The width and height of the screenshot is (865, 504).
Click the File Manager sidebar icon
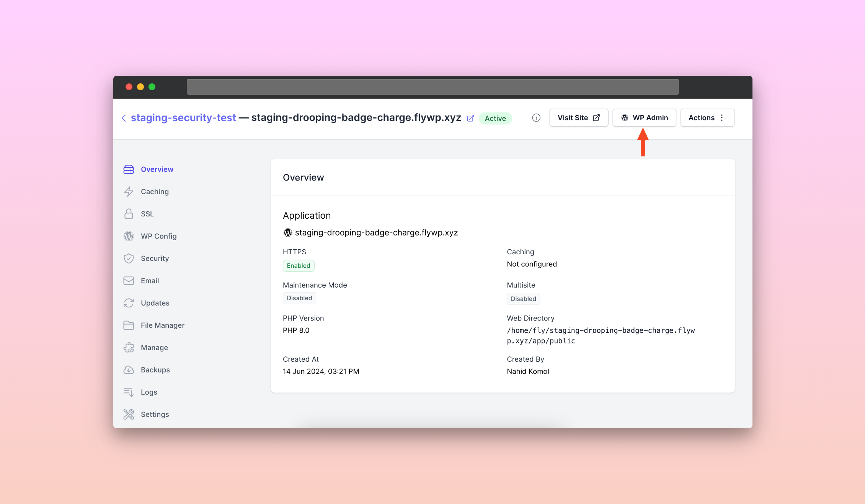[x=129, y=325]
